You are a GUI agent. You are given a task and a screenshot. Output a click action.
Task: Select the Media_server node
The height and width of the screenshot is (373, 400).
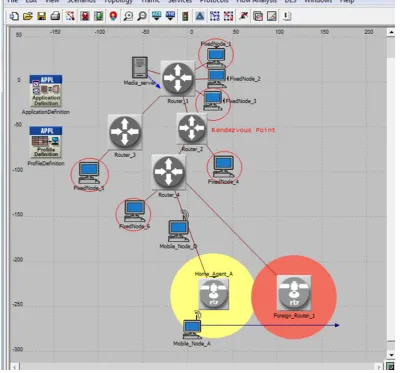coord(140,68)
